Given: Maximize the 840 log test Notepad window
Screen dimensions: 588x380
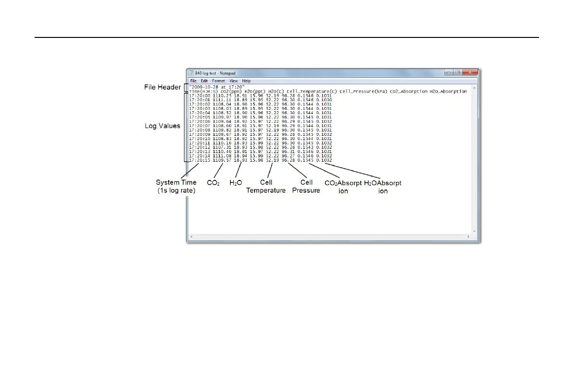Looking at the screenshot, I should (458, 72).
